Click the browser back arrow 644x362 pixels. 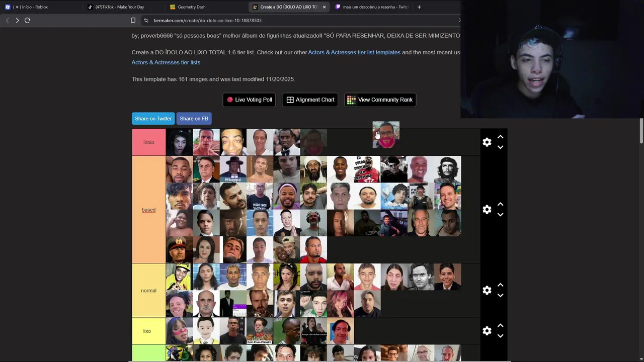(7, 21)
